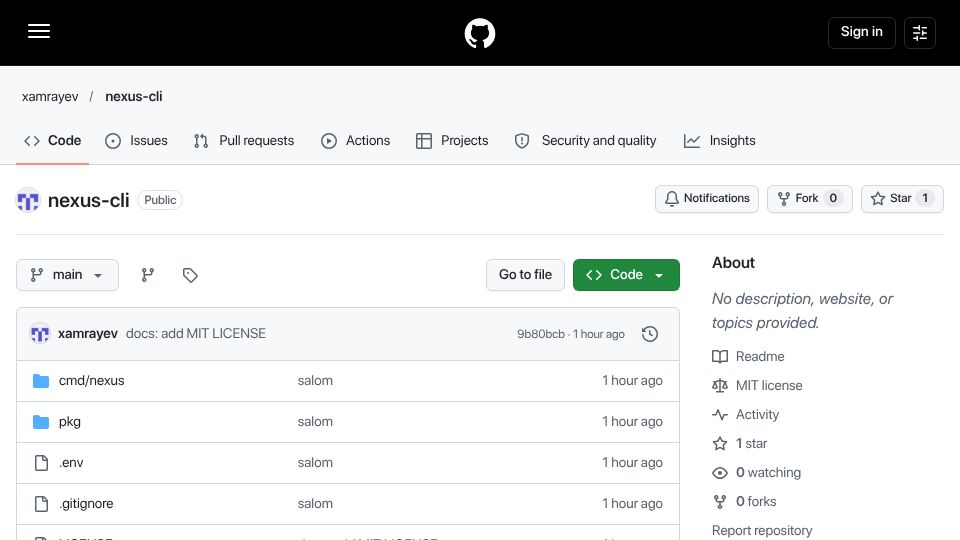960x540 pixels.
Task: Click the MIT license scales icon
Action: pyautogui.click(x=720, y=386)
